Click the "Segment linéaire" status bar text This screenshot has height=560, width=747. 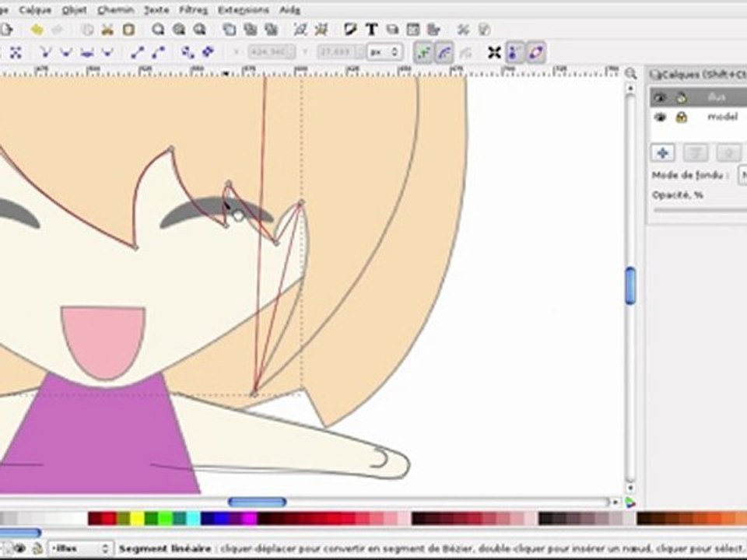point(165,548)
